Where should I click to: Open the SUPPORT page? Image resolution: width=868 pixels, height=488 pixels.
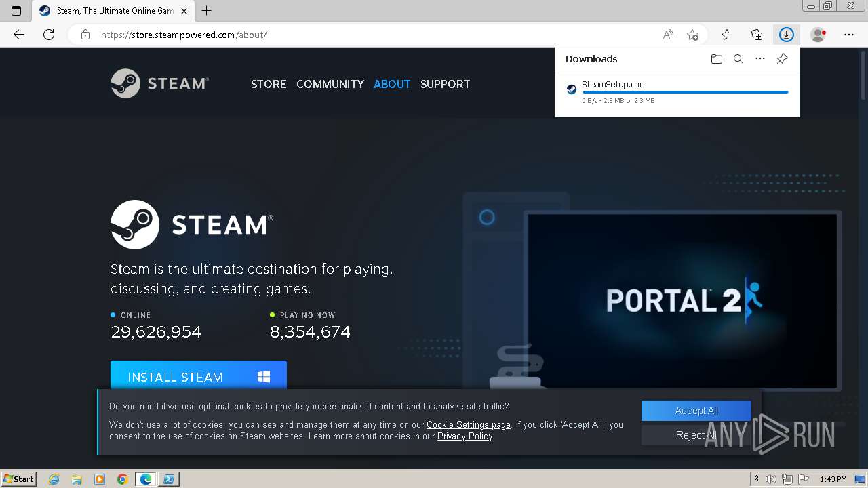[445, 84]
